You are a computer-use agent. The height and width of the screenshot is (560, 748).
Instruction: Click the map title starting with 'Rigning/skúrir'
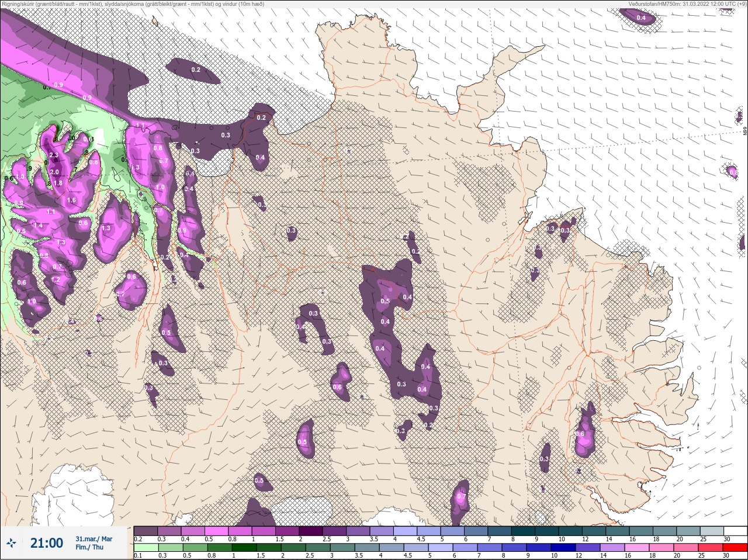[133, 4]
